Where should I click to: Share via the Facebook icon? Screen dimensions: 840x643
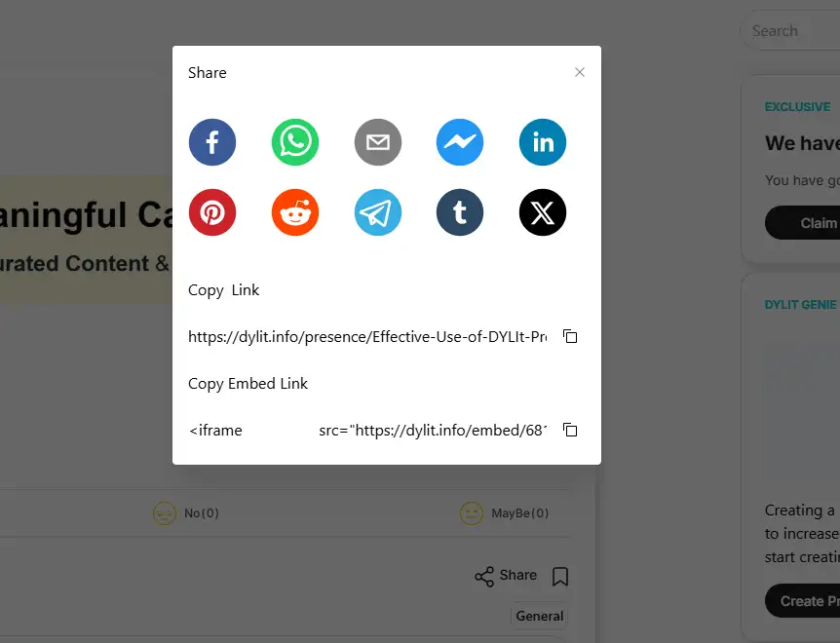(x=212, y=142)
